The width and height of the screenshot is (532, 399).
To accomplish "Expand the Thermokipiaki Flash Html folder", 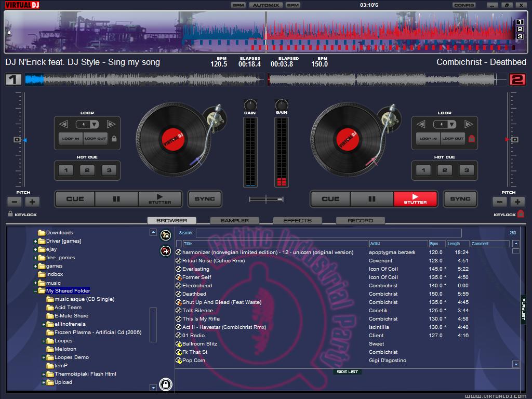I will point(44,374).
